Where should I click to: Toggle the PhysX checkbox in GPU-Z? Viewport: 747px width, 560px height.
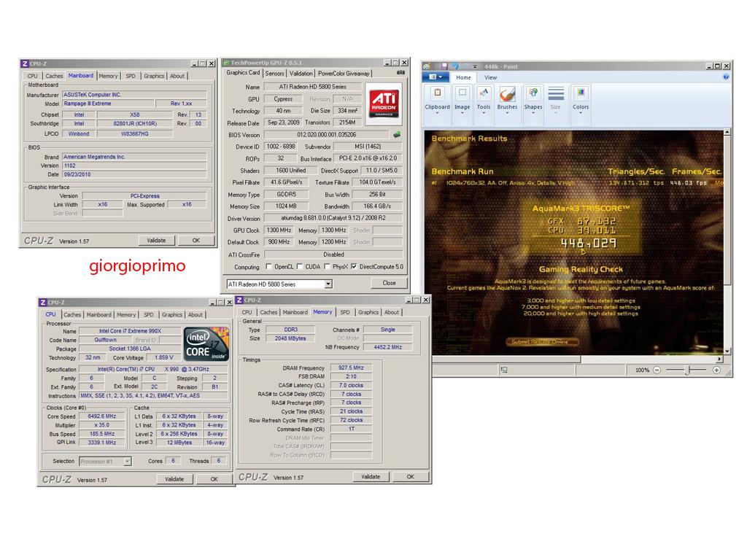click(327, 267)
